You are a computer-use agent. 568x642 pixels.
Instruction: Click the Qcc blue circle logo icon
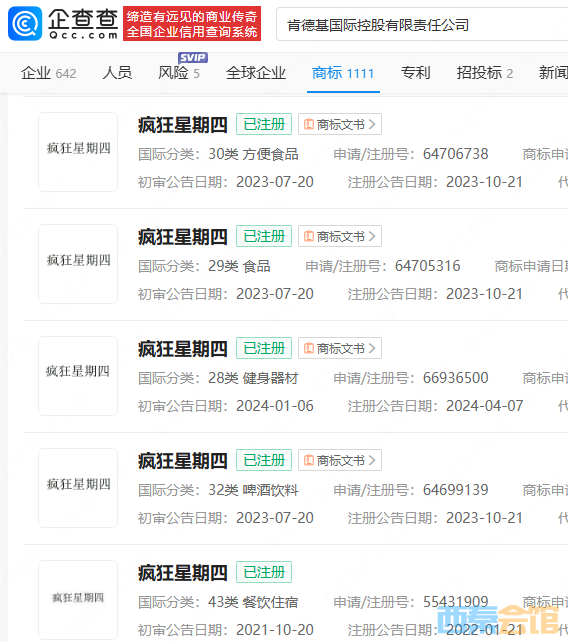point(25,23)
